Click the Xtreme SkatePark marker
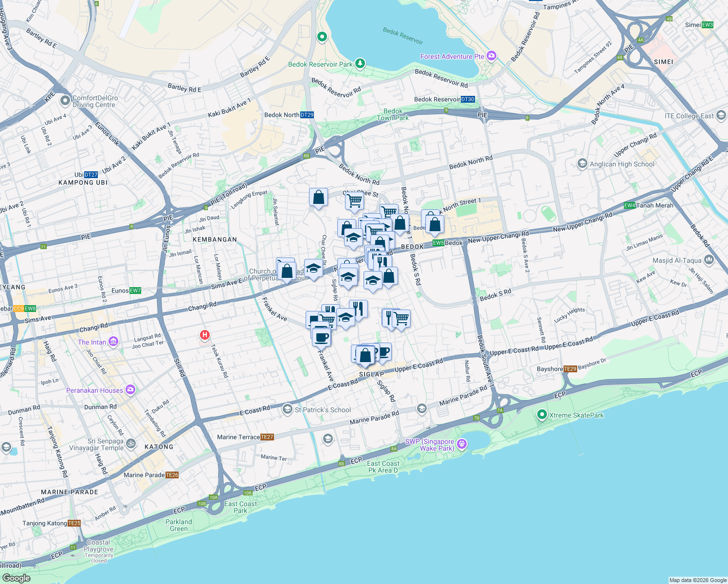The image size is (728, 584). pos(542,415)
